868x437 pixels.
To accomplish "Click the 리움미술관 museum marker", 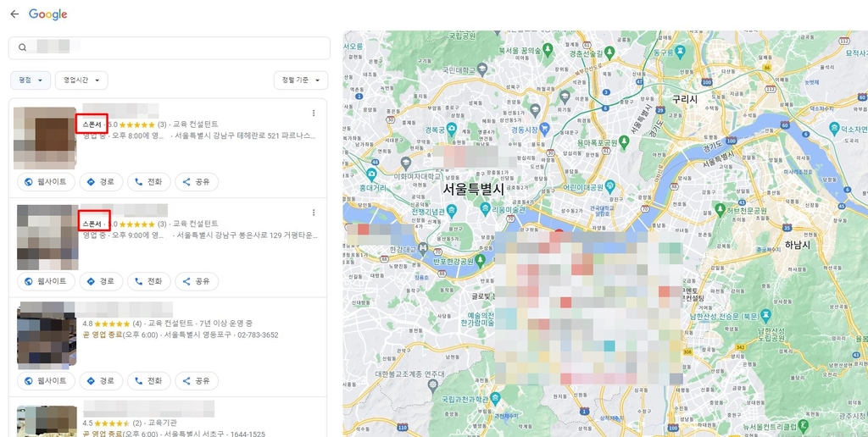I will pyautogui.click(x=486, y=209).
